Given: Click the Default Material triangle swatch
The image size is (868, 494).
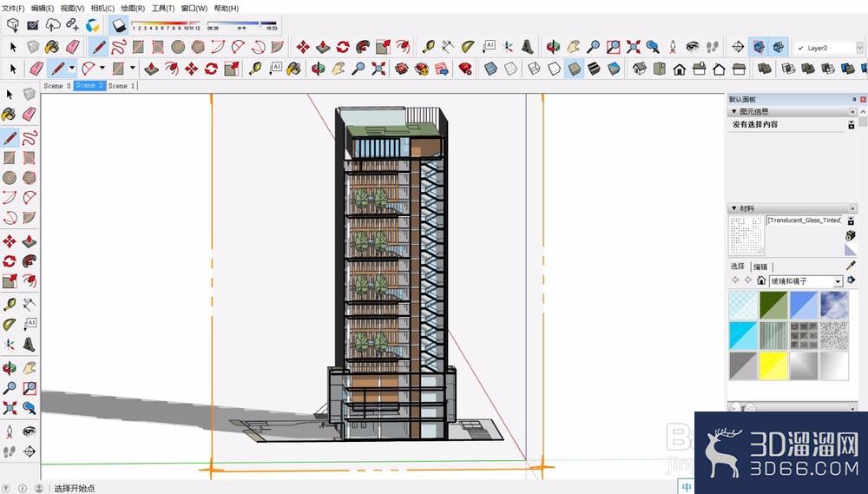Looking at the screenshot, I should tap(851, 250).
